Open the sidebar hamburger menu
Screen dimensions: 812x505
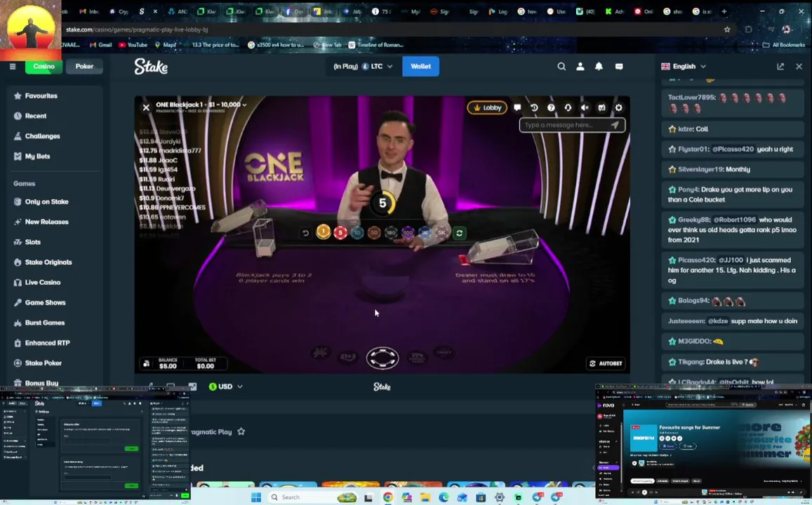13,66
